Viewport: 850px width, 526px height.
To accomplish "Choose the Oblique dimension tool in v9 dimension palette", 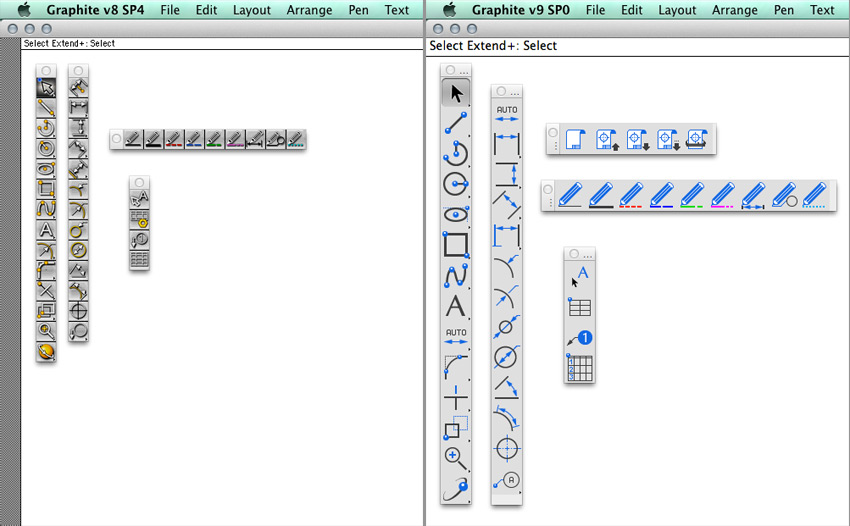I will tap(507, 205).
